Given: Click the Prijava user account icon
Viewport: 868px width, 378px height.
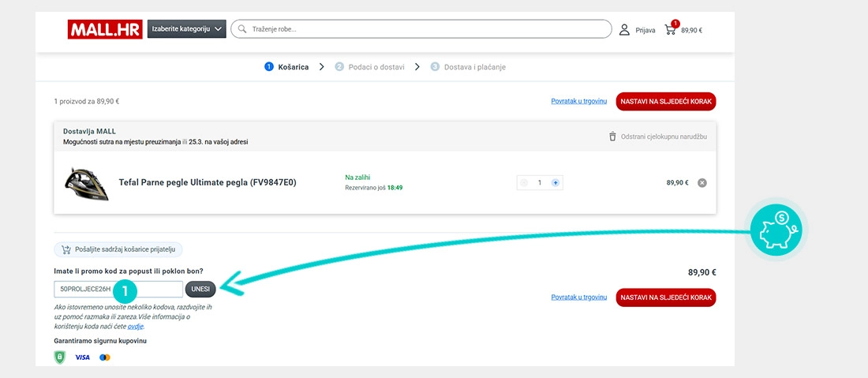Looking at the screenshot, I should tap(624, 30).
